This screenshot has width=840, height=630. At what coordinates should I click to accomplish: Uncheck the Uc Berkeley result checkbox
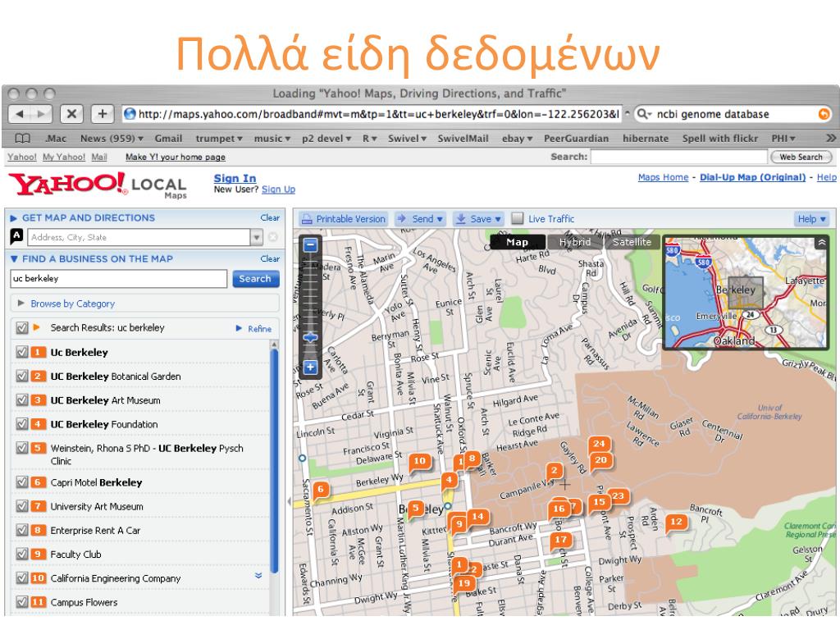[22, 352]
